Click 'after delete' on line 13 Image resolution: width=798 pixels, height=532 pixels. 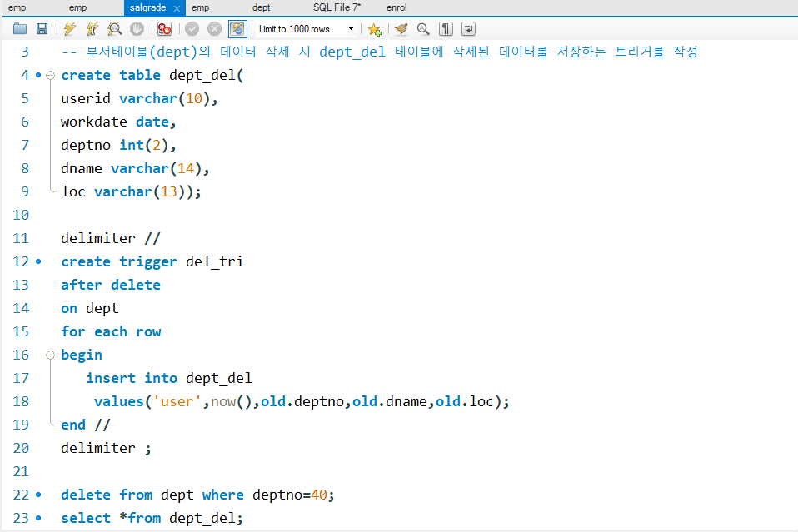[x=111, y=285]
